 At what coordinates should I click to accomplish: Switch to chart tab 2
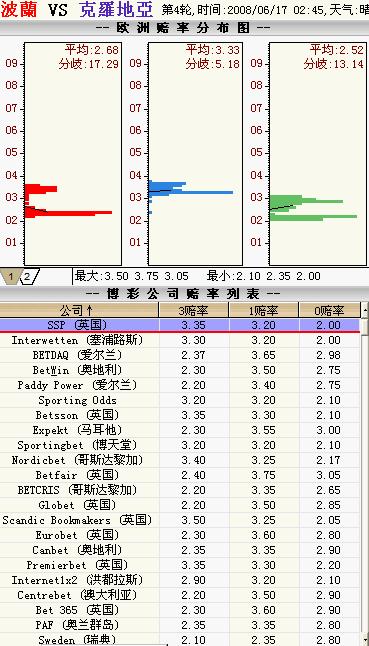tap(27, 276)
